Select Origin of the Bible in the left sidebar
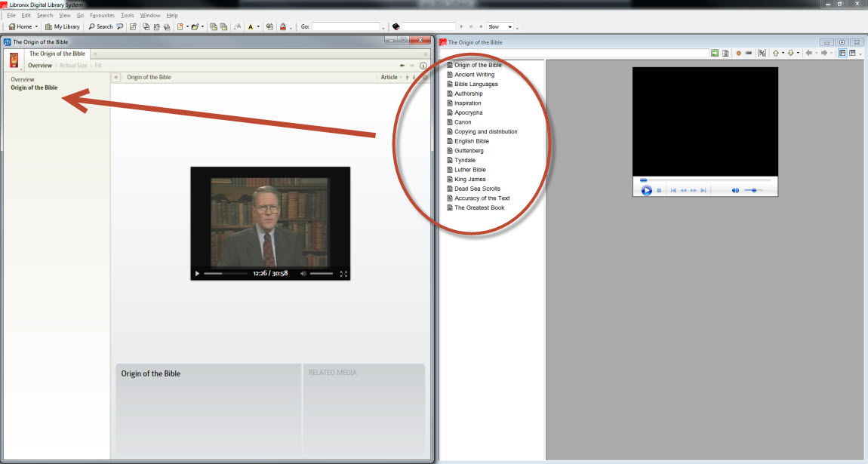The image size is (868, 464). pos(34,88)
